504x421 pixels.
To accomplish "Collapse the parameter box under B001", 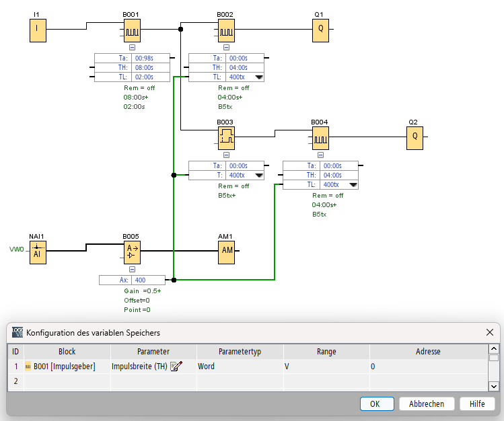I will [x=132, y=47].
